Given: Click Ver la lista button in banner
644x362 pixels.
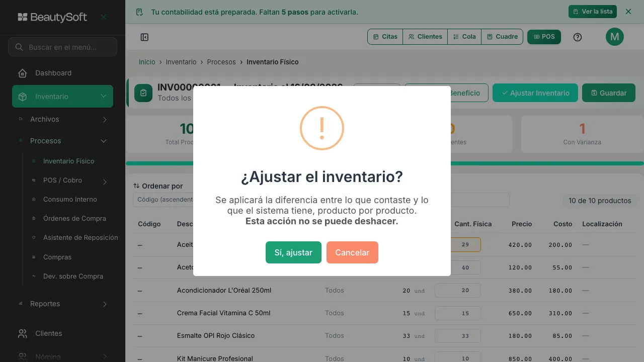Looking at the screenshot, I should click(x=593, y=12).
